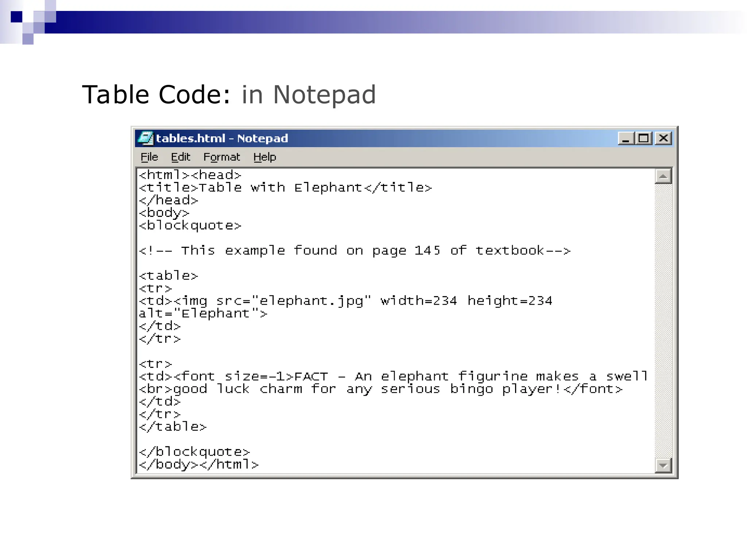747x560 pixels.
Task: Close the tables.html Notepad window
Action: coord(663,139)
